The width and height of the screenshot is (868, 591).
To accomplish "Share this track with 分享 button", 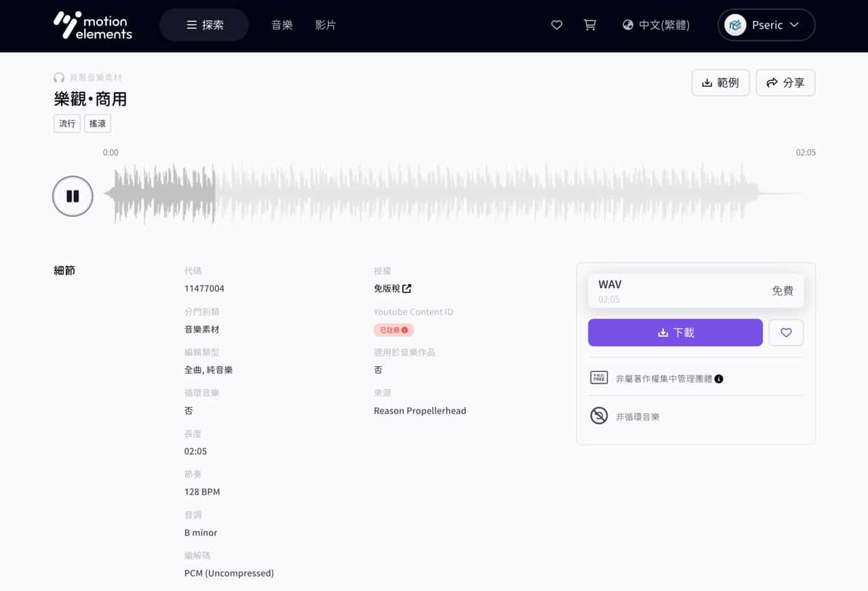I will (785, 83).
